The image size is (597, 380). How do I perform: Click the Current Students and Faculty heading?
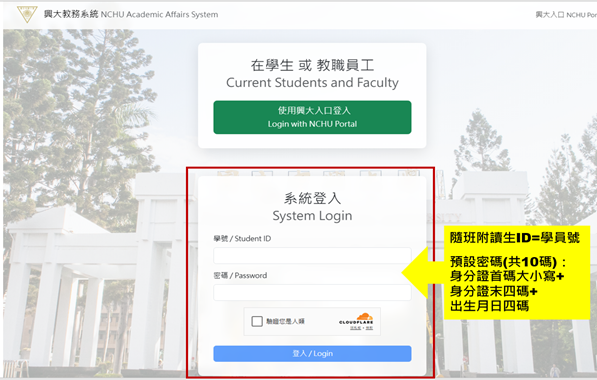tap(312, 74)
